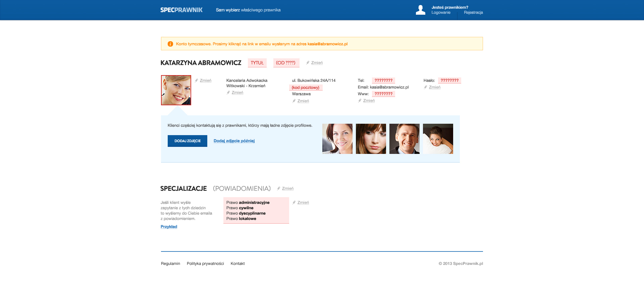Open Regulamin footer link
Screen dimensions: 644x285
click(x=170, y=264)
